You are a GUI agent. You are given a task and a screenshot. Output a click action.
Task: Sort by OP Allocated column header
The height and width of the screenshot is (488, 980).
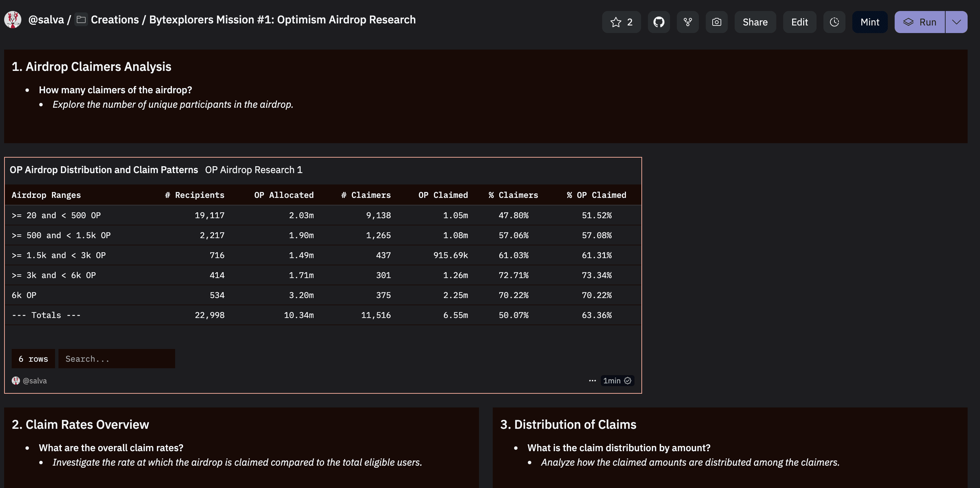(x=284, y=195)
